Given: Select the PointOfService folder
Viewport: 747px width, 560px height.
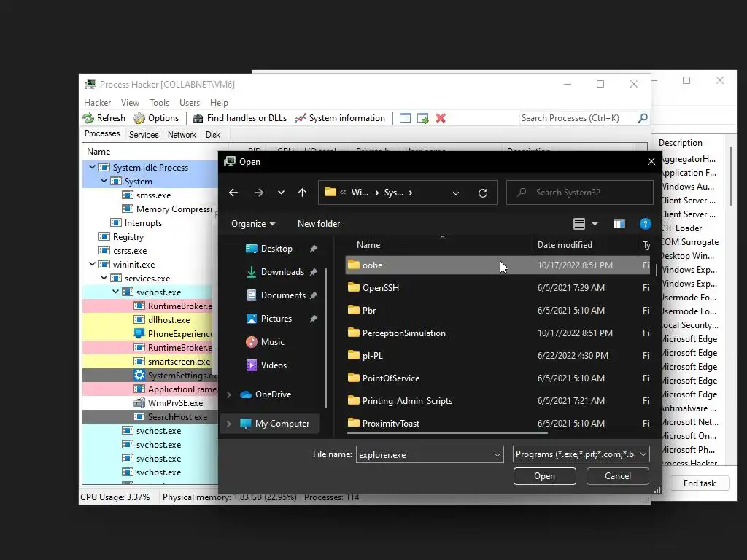Looking at the screenshot, I should [x=498, y=378].
